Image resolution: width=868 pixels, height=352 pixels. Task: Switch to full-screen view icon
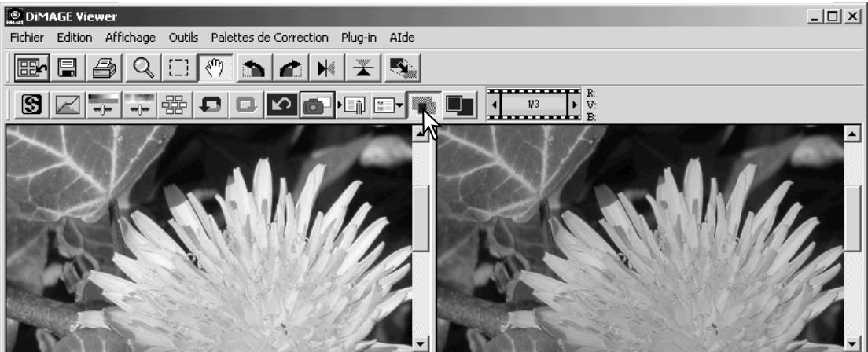[460, 104]
